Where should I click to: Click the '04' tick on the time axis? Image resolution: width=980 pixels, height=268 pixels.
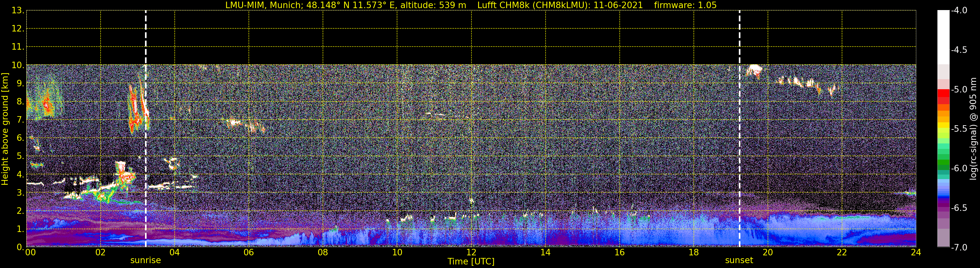click(175, 252)
